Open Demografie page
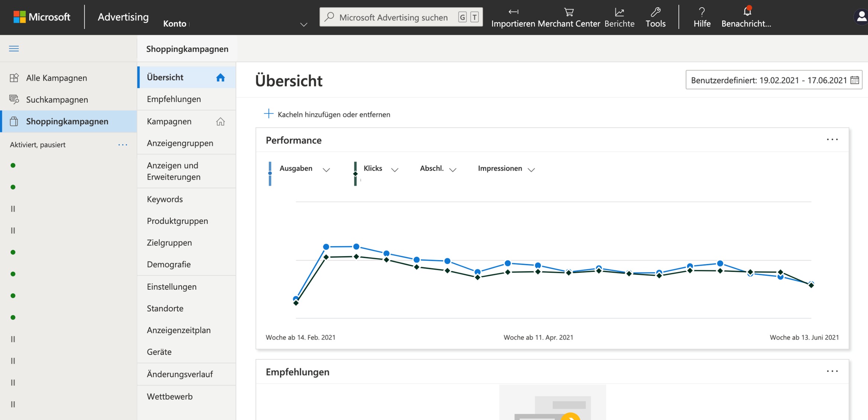868x420 pixels. (187, 264)
